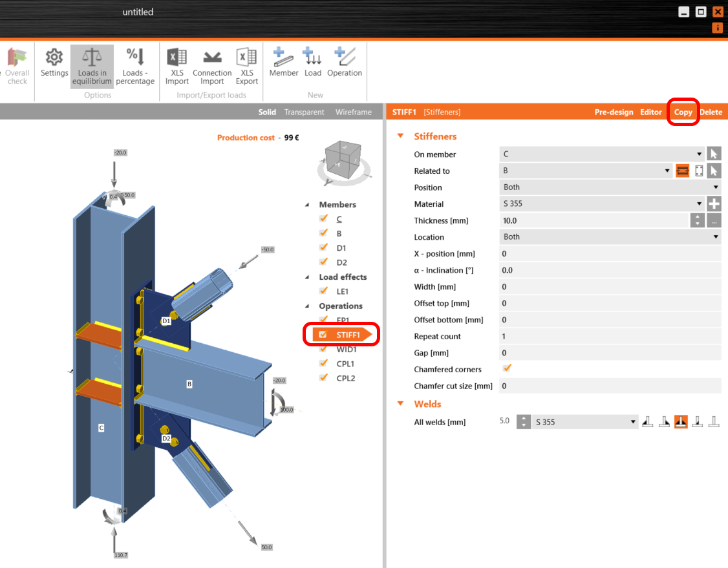
Task: Open the Settings in the Options group
Action: (x=54, y=65)
